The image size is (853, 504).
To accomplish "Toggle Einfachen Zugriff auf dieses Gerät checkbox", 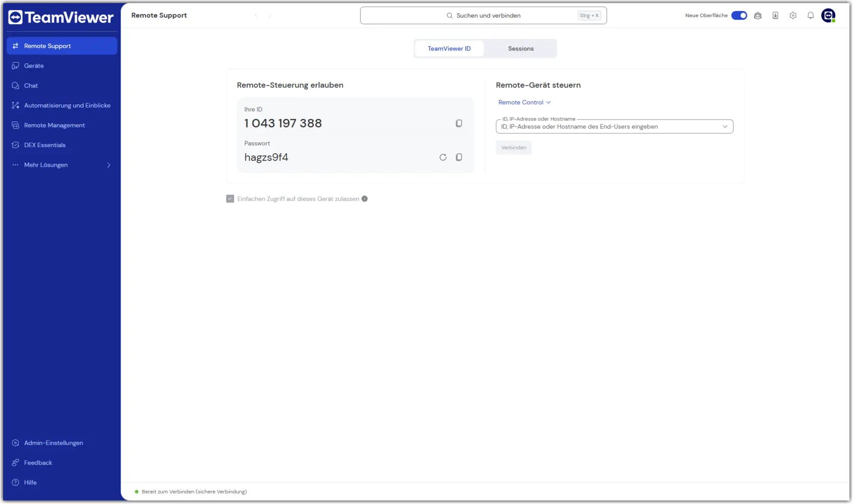I will tap(230, 199).
